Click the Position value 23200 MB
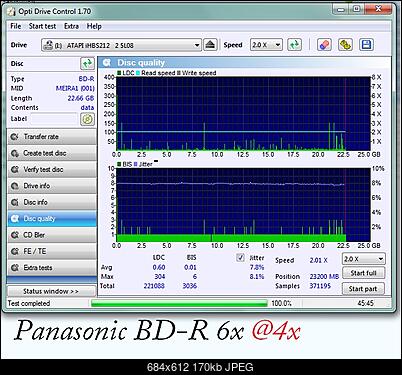Screen dimensions: 402x375 [x=324, y=277]
